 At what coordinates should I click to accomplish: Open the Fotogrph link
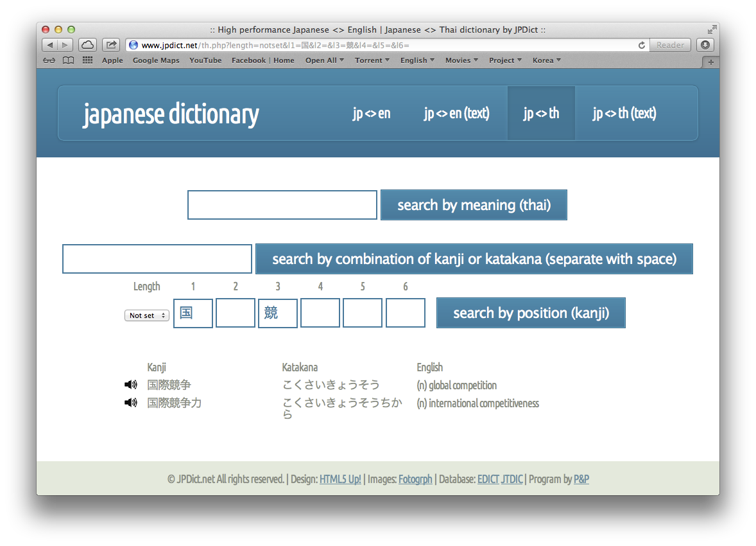(415, 479)
